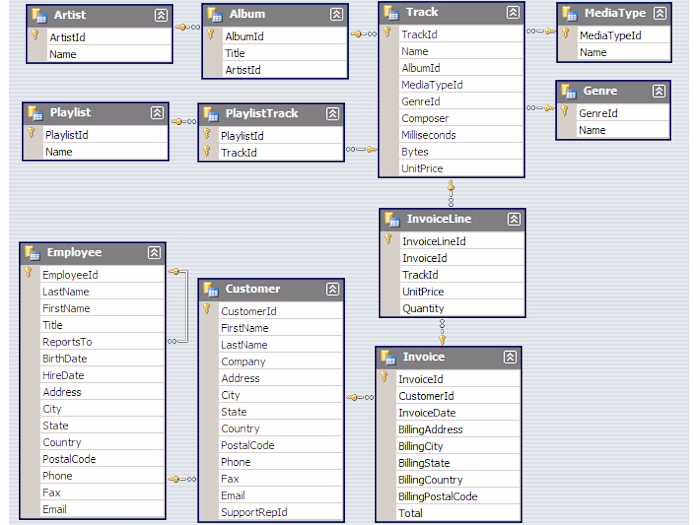Click the Invoice table icon
Image resolution: width=700 pixels, height=525 pixels.
388,357
